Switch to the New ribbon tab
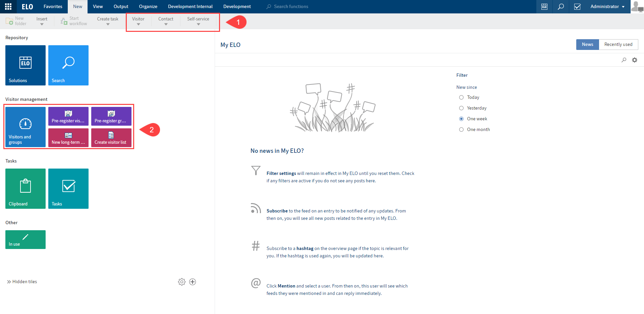Image resolution: width=644 pixels, height=314 pixels. (78, 7)
